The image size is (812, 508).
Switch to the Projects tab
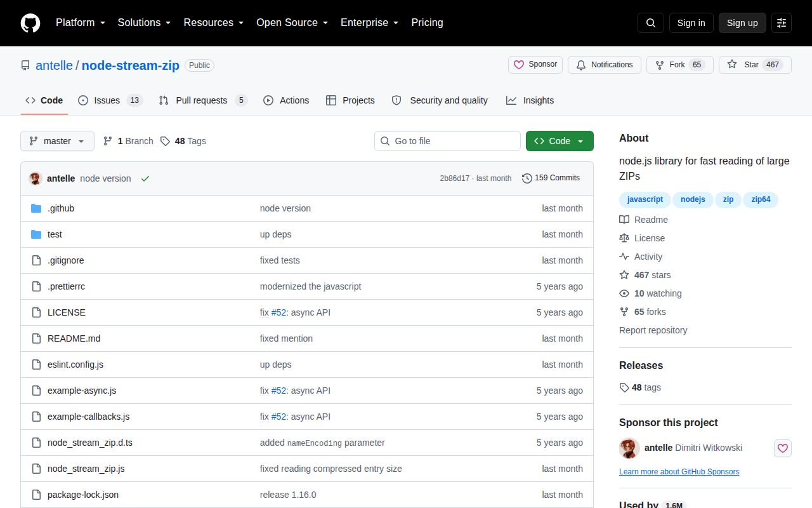[350, 100]
